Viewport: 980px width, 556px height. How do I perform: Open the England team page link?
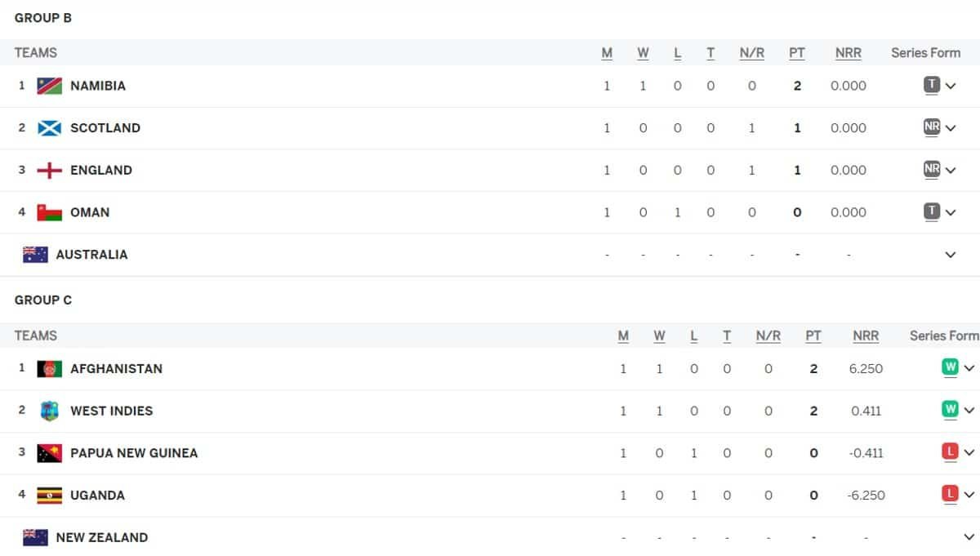(101, 170)
